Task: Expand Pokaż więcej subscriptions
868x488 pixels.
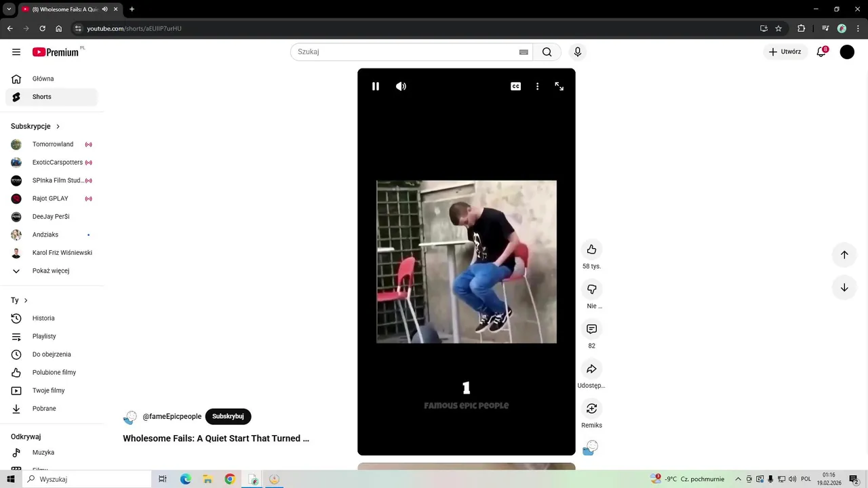Action: (x=52, y=271)
